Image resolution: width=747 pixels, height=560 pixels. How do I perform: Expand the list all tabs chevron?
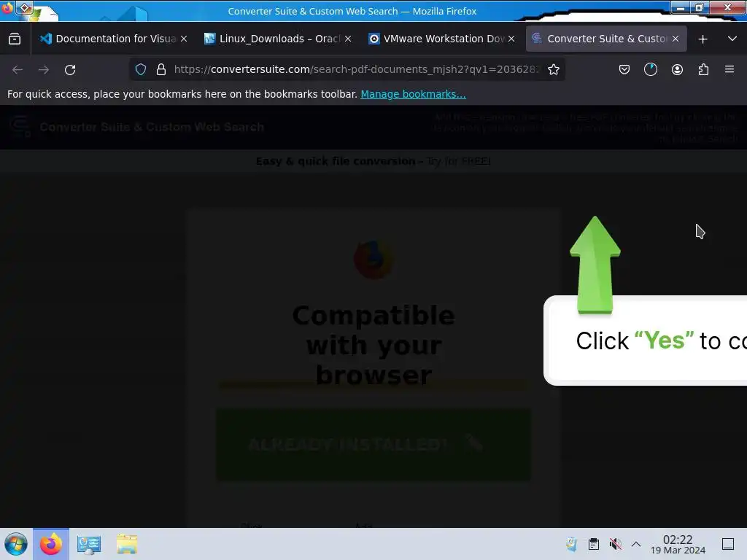pyautogui.click(x=732, y=39)
